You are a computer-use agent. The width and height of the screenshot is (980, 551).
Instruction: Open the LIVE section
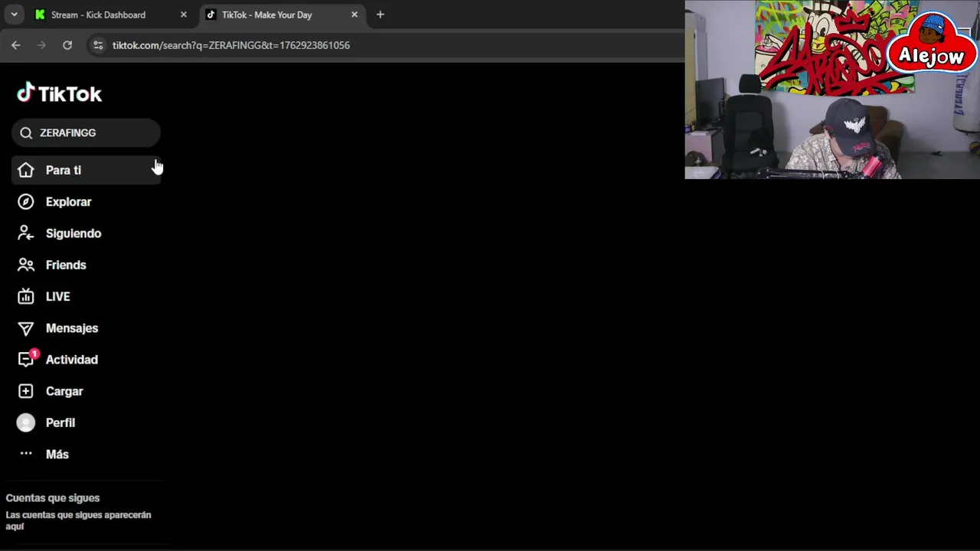click(x=57, y=296)
